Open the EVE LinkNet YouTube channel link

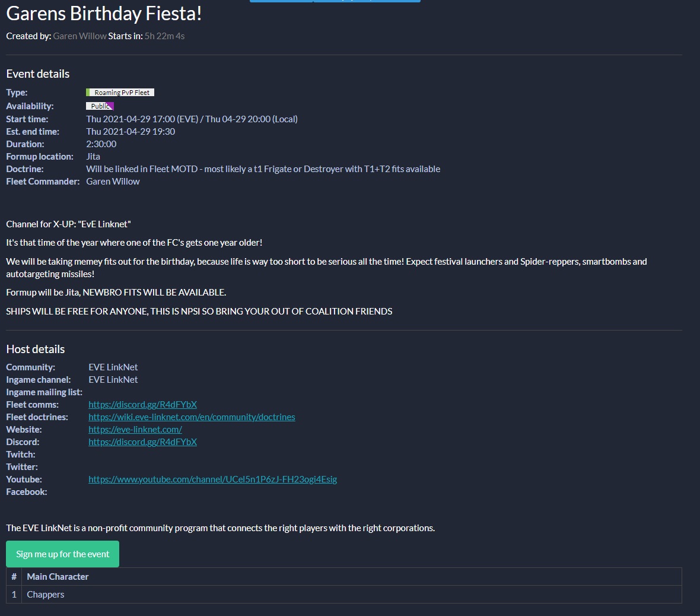point(212,479)
